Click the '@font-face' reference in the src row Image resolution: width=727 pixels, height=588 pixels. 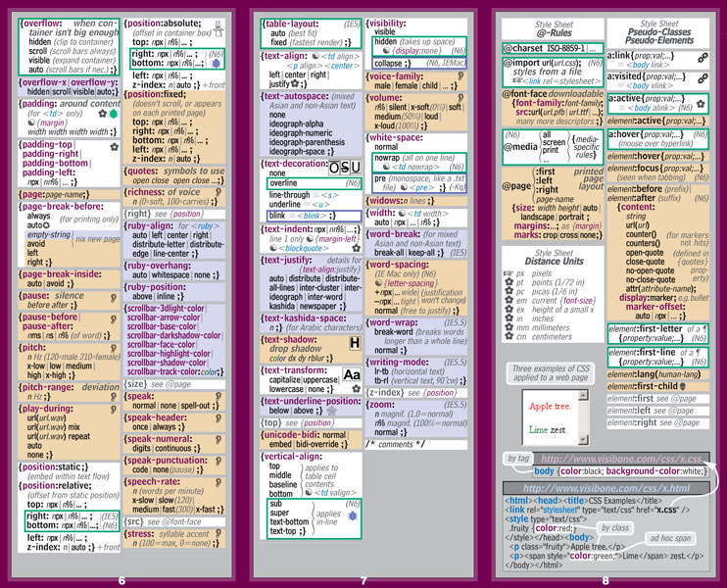(181, 521)
